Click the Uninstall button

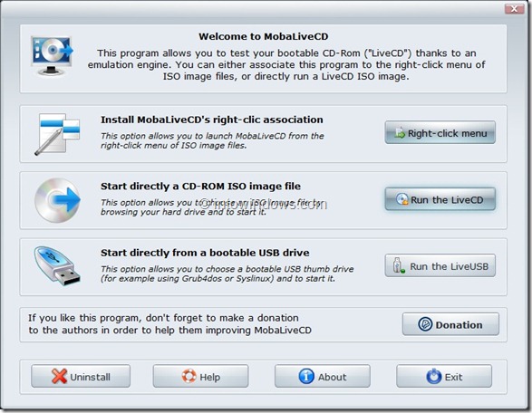(x=81, y=376)
